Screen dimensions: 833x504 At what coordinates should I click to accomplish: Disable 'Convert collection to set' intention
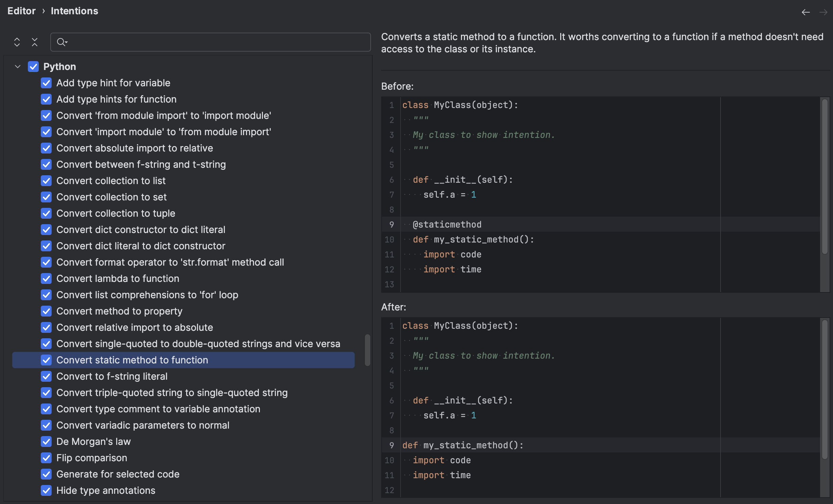click(x=46, y=197)
